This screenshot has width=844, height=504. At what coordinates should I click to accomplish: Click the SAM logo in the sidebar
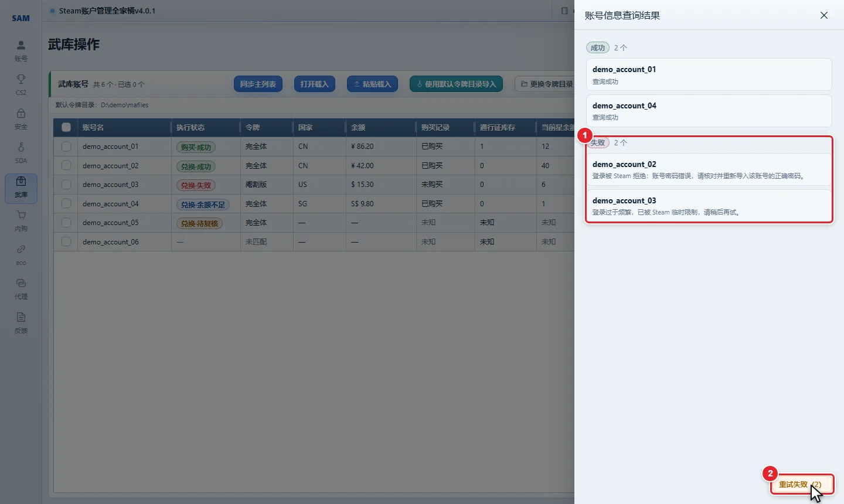click(x=21, y=18)
